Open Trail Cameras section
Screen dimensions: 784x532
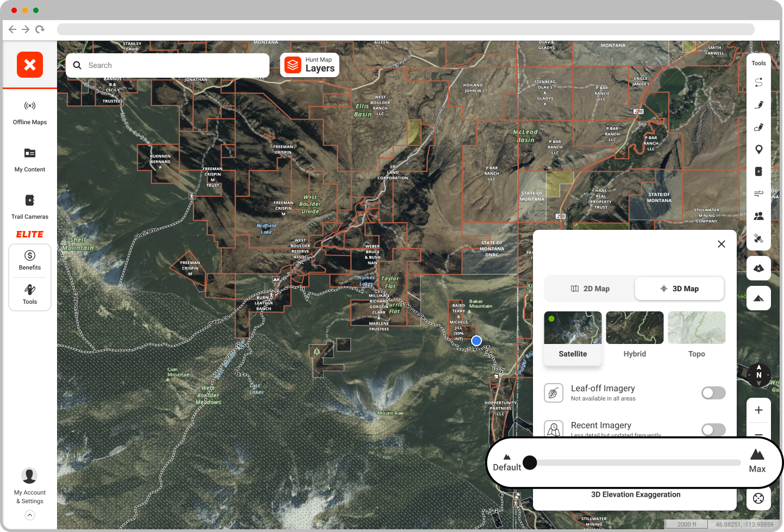click(x=30, y=207)
